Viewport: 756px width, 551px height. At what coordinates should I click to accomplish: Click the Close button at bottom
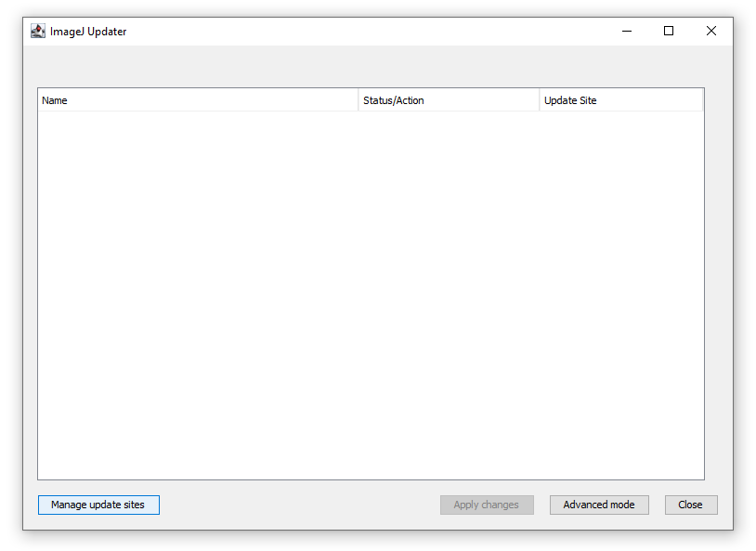click(691, 505)
